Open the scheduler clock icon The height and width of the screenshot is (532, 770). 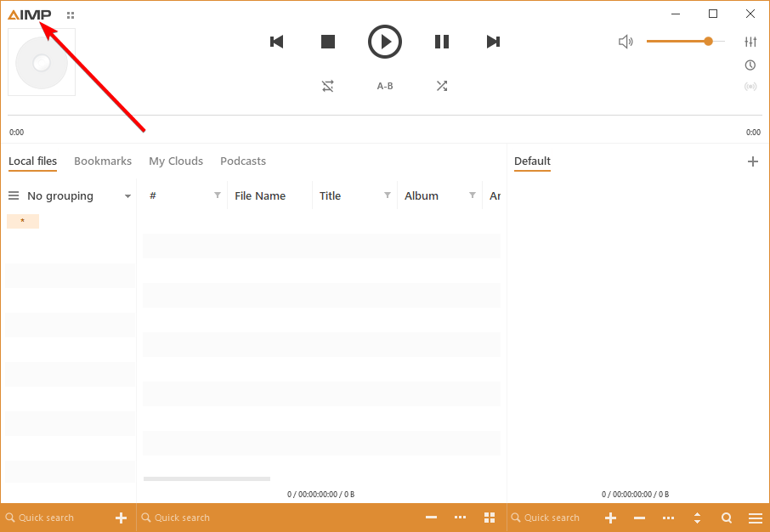pos(750,65)
